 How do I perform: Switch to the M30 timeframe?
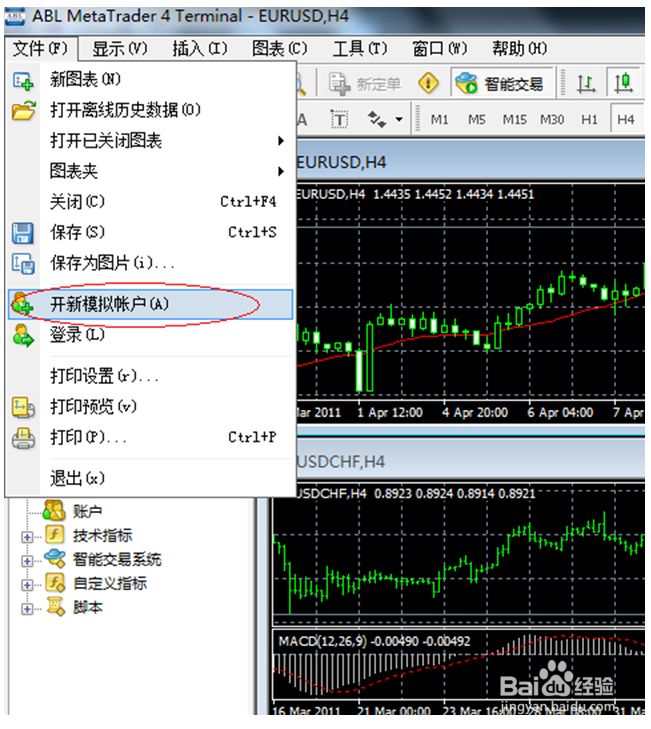(551, 119)
